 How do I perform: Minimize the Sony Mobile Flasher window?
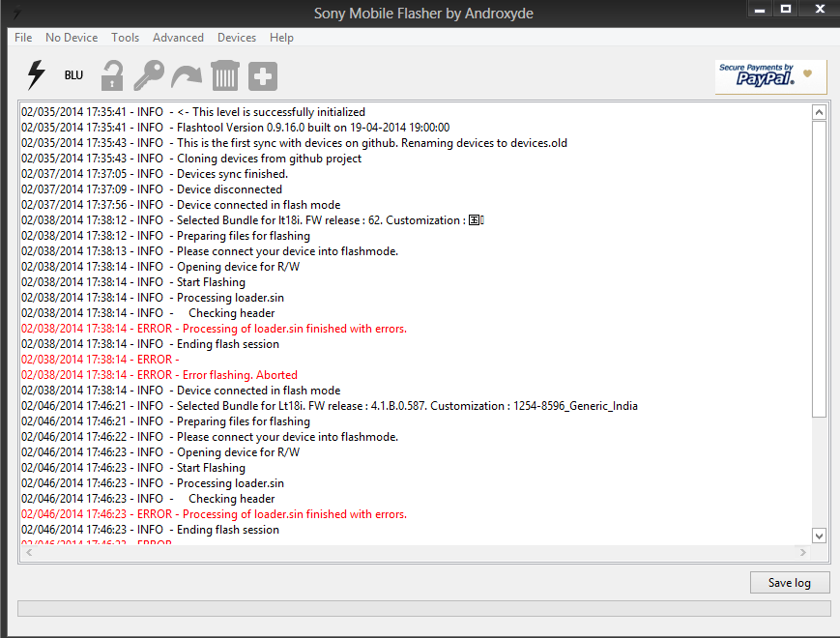tap(760, 9)
